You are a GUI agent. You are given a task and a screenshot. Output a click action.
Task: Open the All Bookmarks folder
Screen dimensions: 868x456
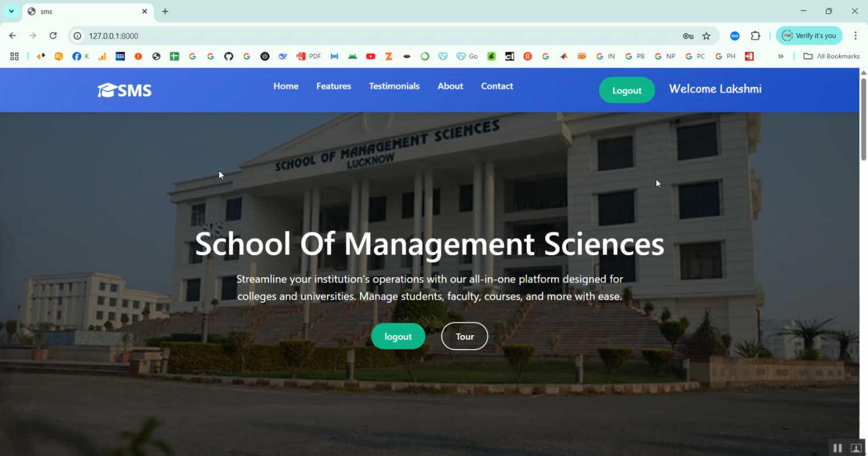click(832, 56)
